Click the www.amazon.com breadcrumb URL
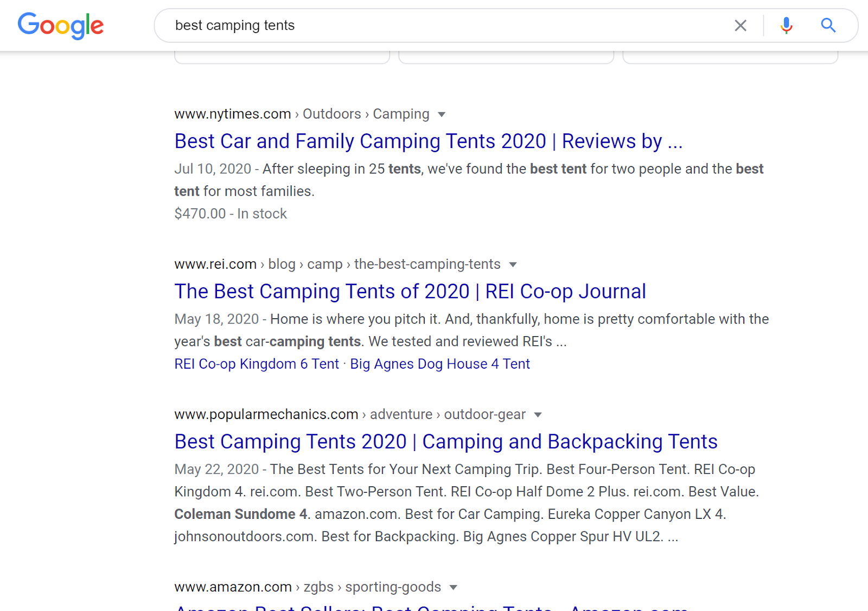868x611 pixels. point(233,587)
